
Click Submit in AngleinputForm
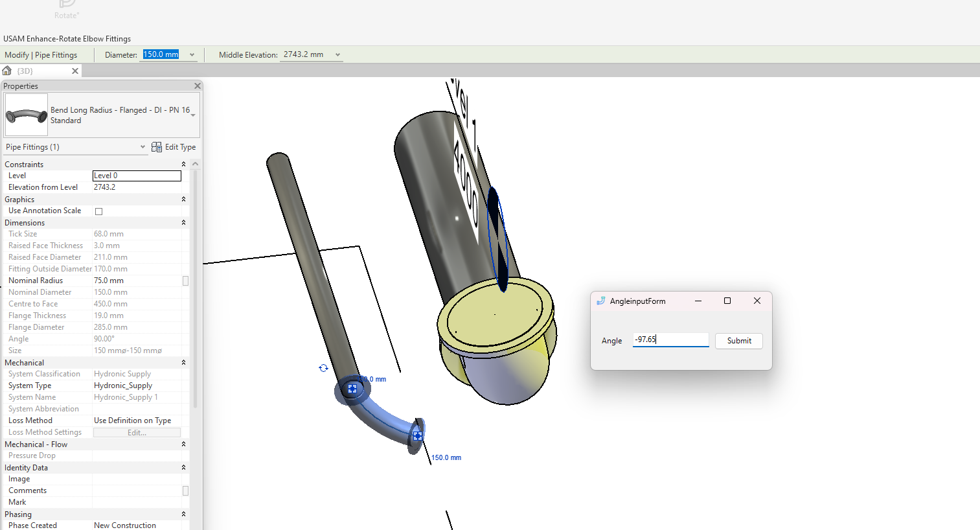click(739, 341)
